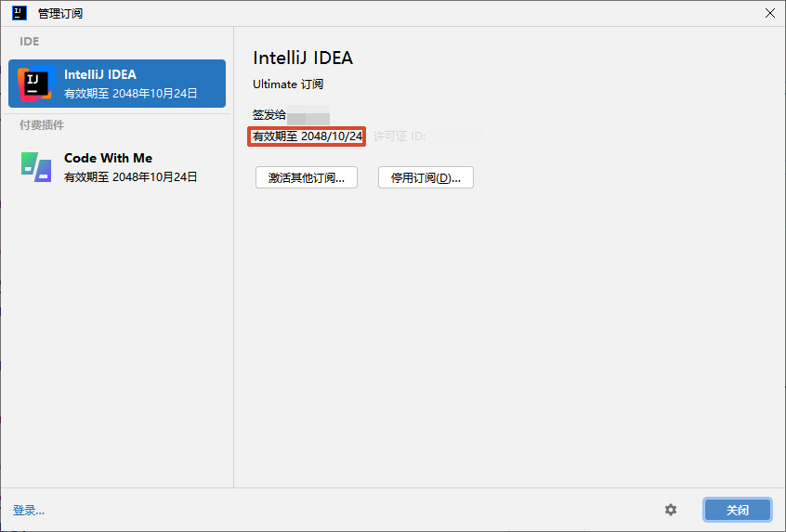Viewport: 786px width, 532px height.
Task: Select the Code With Me plugin name
Action: click(109, 158)
